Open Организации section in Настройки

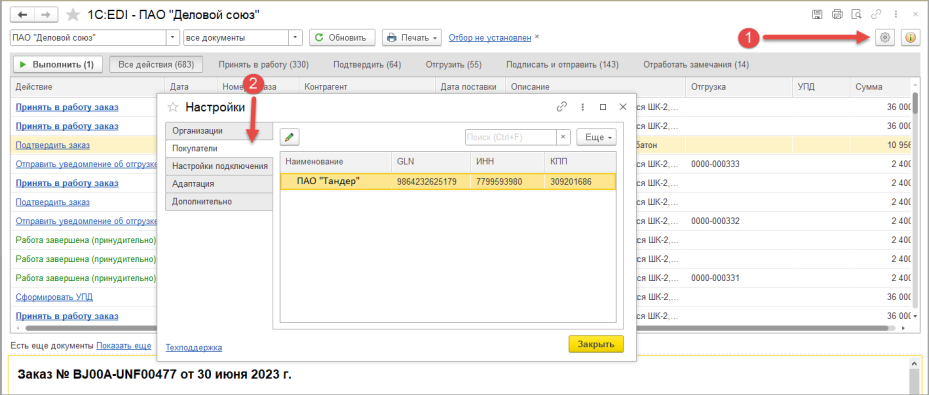[219, 131]
